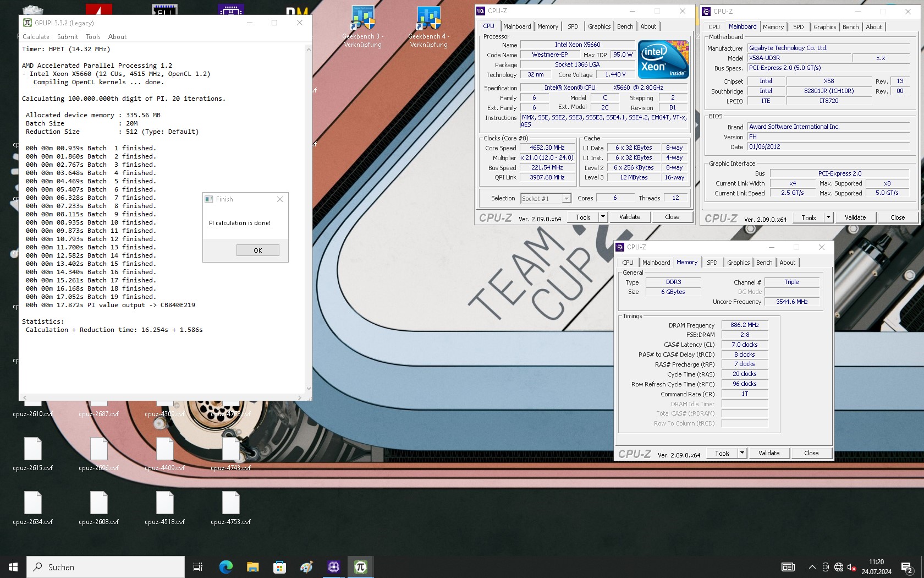
Task: Click the taskbar search box
Action: point(106,567)
